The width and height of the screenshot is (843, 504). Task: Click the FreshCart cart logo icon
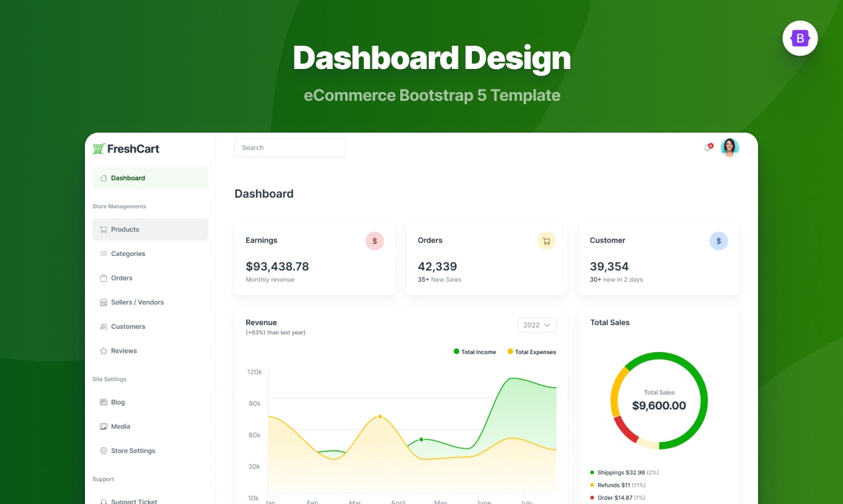tap(98, 149)
